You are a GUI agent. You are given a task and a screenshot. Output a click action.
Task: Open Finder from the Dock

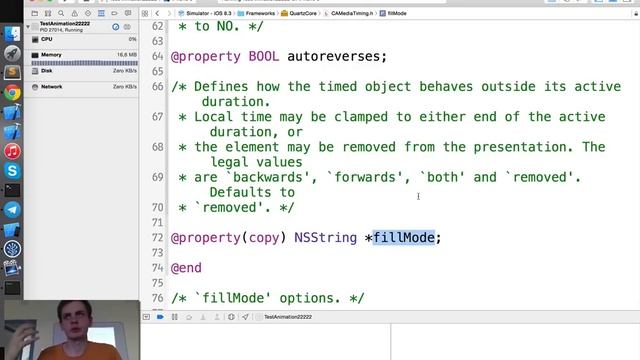coord(12,34)
